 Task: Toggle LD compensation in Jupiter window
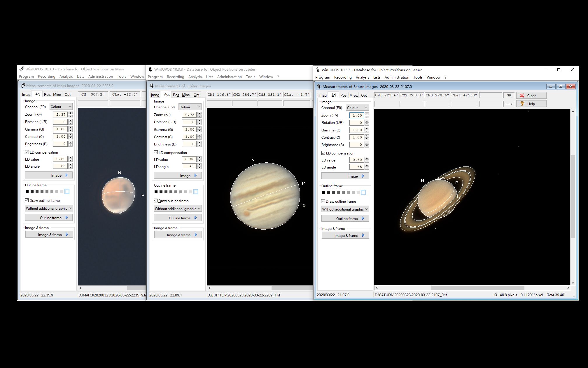coord(156,152)
